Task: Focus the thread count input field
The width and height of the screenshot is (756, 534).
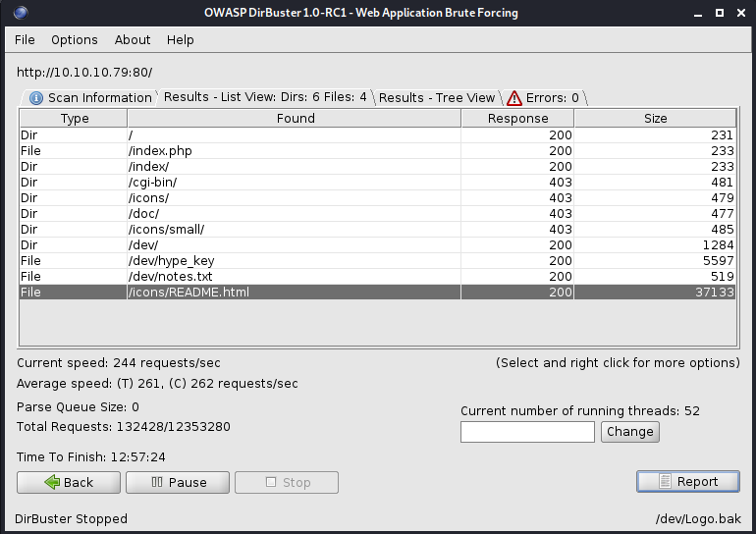Action: coord(527,432)
